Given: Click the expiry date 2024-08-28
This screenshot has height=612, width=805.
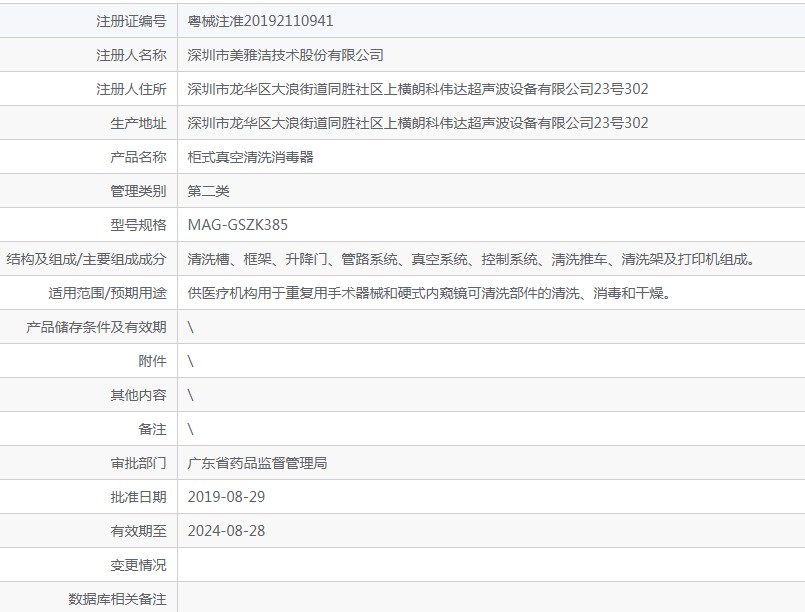Looking at the screenshot, I should pyautogui.click(x=227, y=531).
